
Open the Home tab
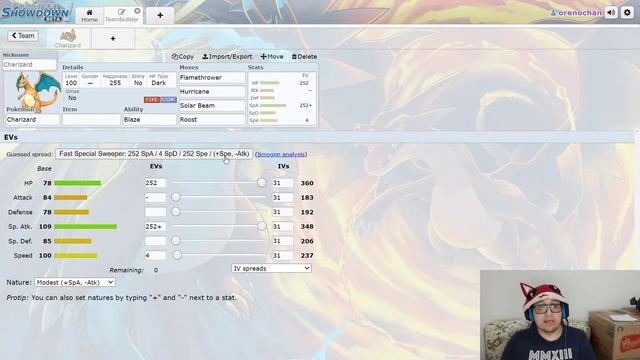tap(89, 16)
